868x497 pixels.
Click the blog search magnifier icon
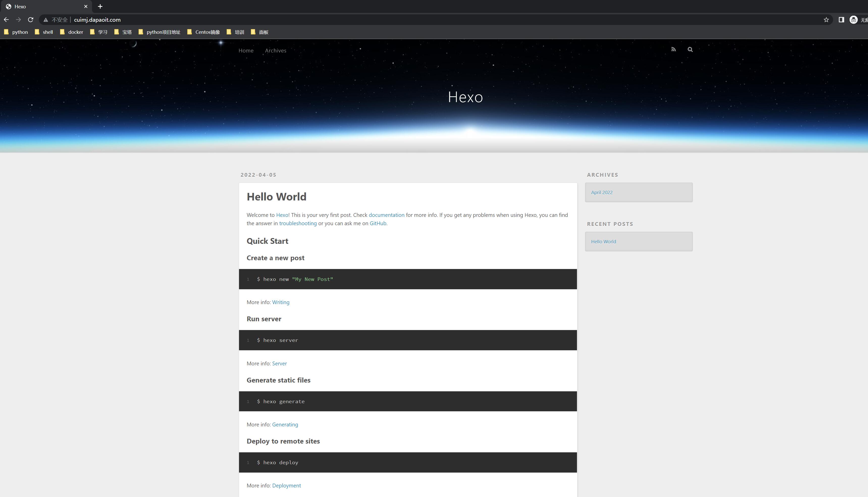point(690,49)
